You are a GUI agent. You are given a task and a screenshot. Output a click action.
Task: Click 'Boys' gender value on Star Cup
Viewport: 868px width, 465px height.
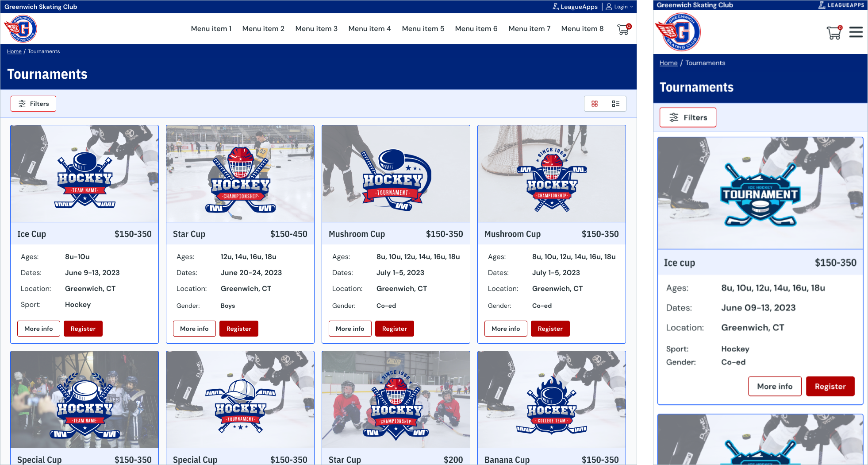coord(228,306)
